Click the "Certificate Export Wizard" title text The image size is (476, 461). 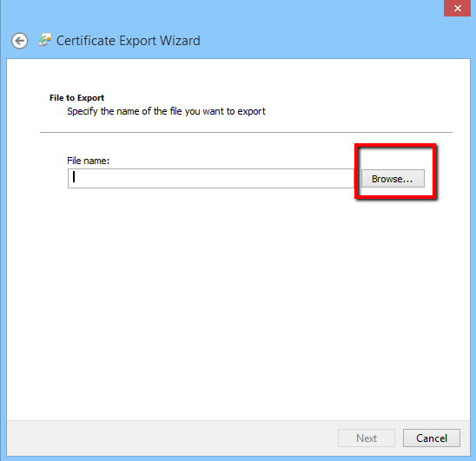(128, 41)
